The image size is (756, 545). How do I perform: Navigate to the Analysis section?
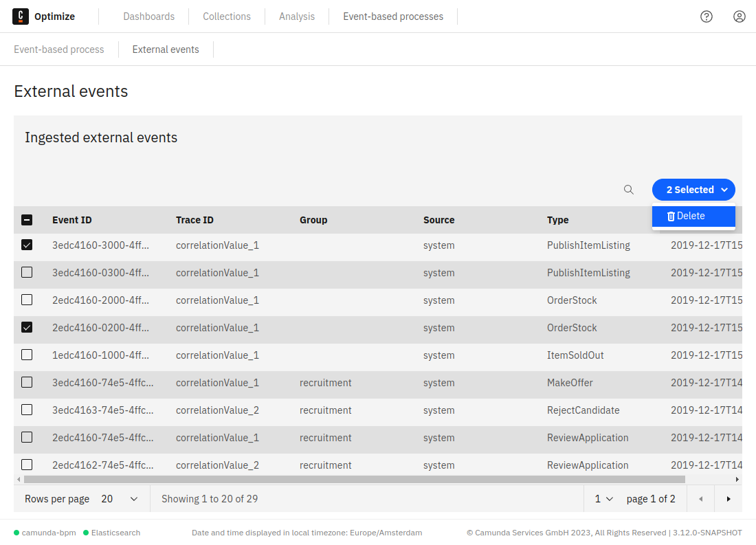pos(296,16)
